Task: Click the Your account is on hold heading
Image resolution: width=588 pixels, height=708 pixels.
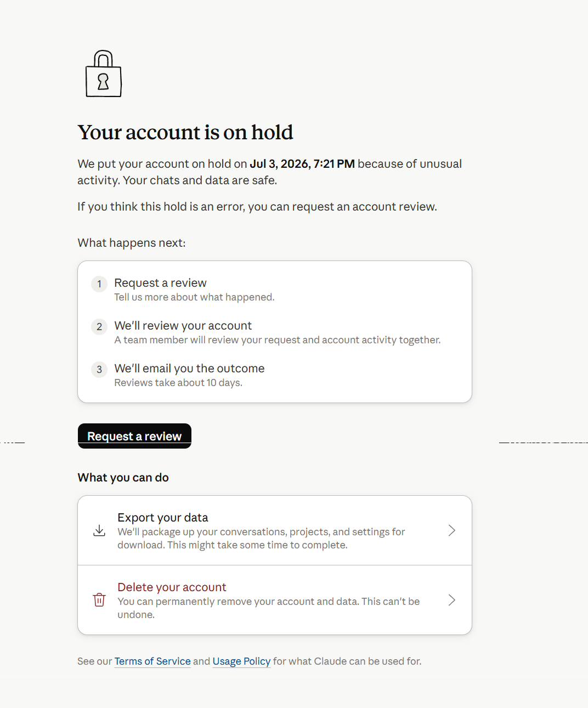Action: (185, 132)
